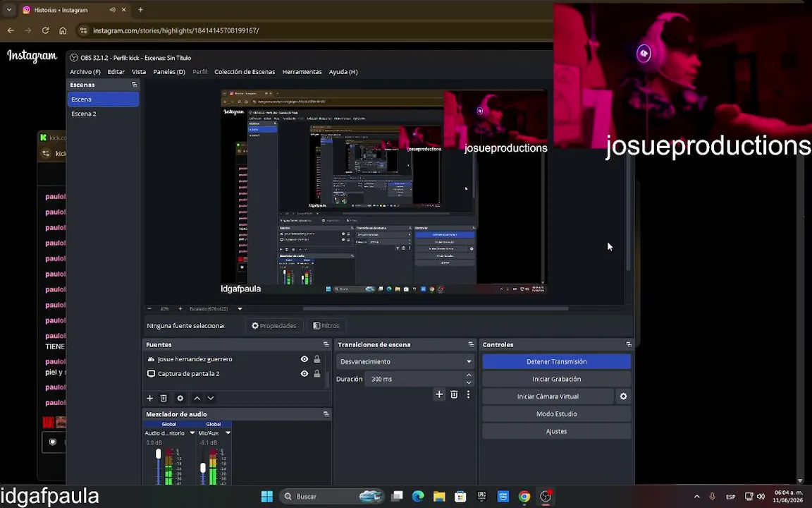Screen dimensions: 812x508
Task: Open the Archivo (F) menu
Action: click(x=85, y=72)
